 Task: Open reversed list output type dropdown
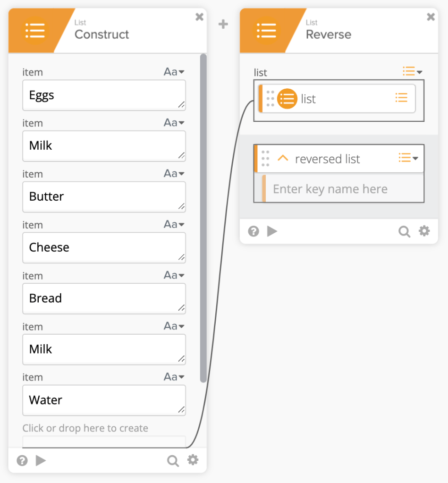coord(408,158)
